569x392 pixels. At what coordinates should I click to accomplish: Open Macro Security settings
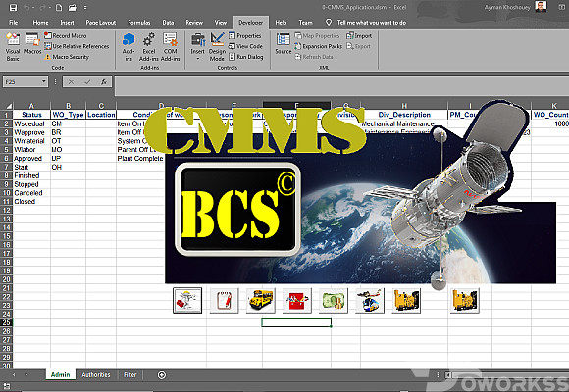click(x=67, y=57)
